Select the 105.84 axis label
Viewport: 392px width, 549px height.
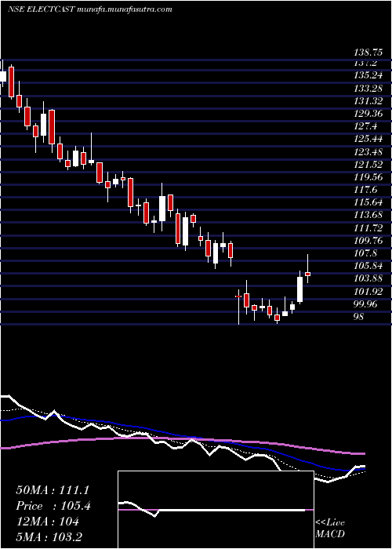coord(368,266)
